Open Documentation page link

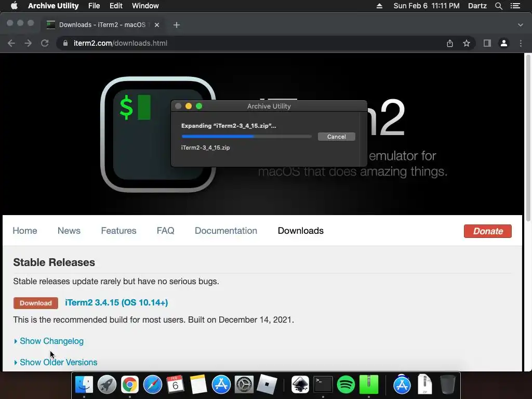pyautogui.click(x=226, y=231)
